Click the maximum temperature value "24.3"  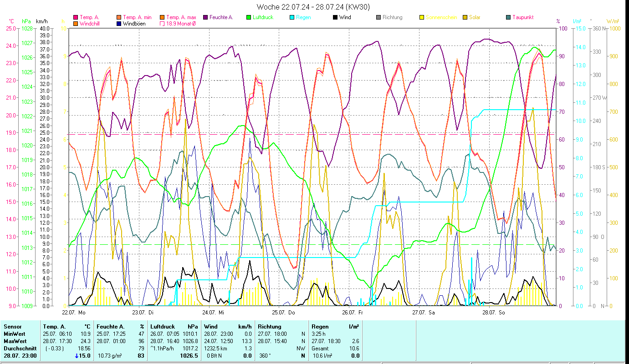click(x=85, y=341)
